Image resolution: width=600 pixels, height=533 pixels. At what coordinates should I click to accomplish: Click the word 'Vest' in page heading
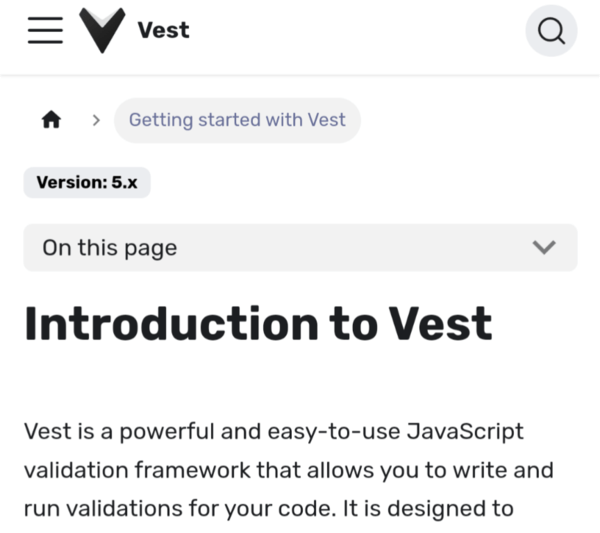(440, 324)
